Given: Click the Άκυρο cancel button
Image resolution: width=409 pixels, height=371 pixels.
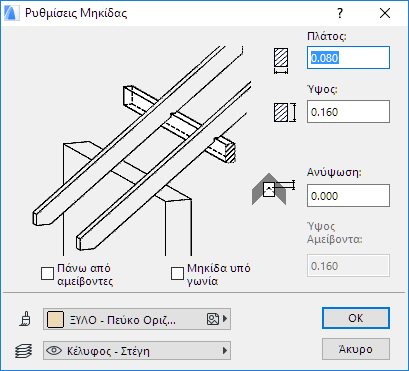Looking at the screenshot, I should 356,349.
